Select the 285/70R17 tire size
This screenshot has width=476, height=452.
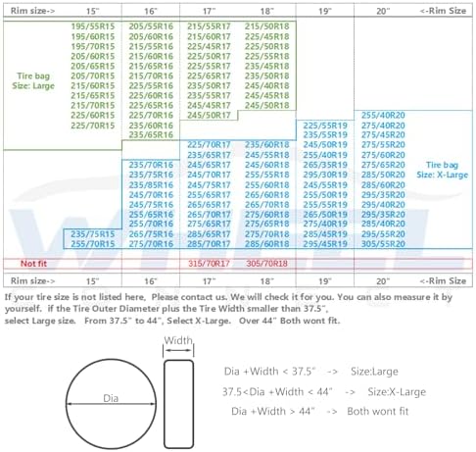pyautogui.click(x=209, y=244)
